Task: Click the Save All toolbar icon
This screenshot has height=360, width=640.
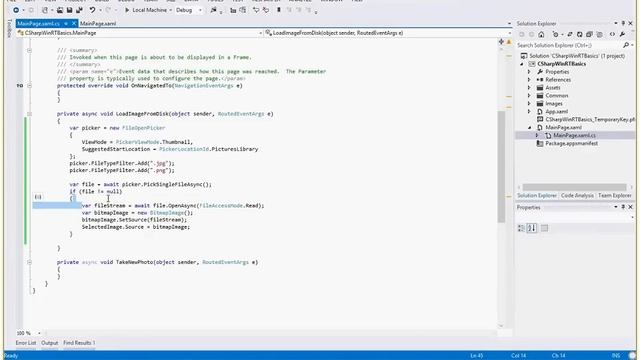Action: pyautogui.click(x=79, y=10)
